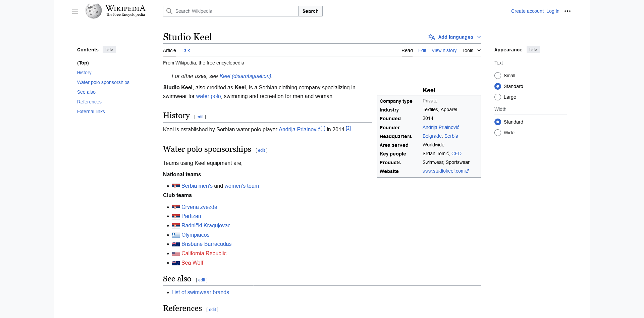Click the Greek flag beside Olympiacos
Screen dimensions: 644x318
176,235
